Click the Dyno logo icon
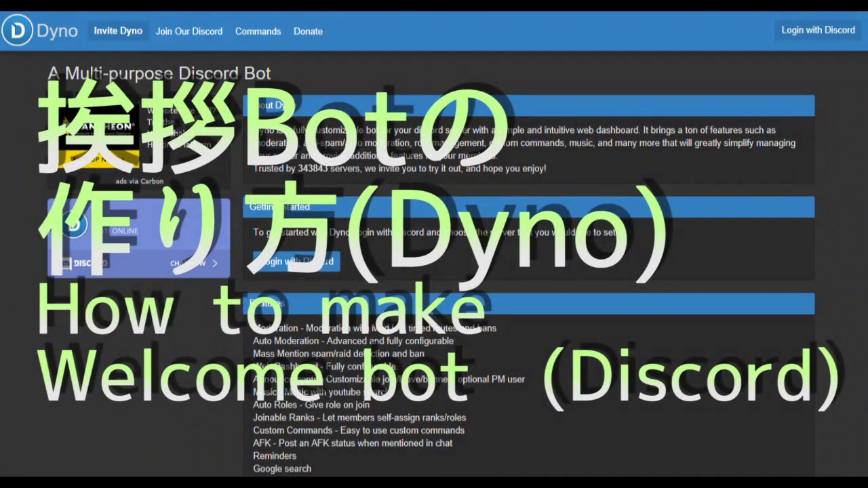Image resolution: width=868 pixels, height=488 pixels. [x=18, y=30]
